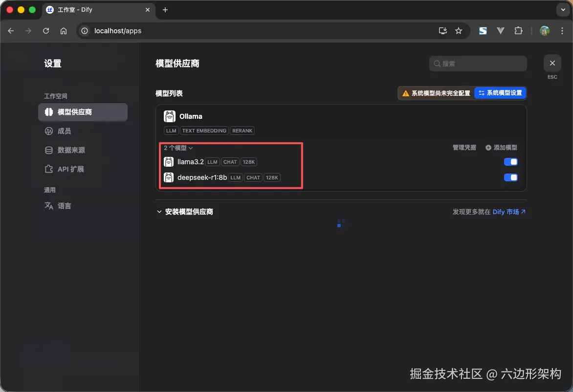
Task: Open the V-shaped browser extension
Action: [501, 31]
